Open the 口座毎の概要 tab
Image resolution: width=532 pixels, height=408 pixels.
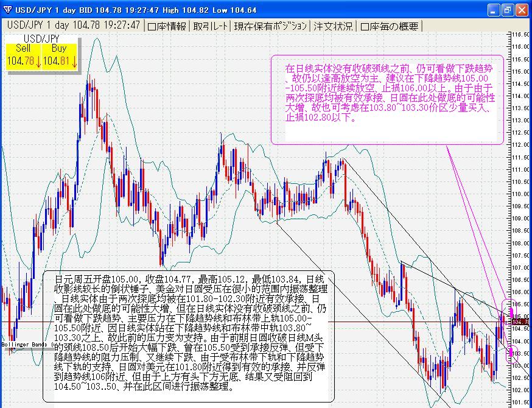(390, 26)
